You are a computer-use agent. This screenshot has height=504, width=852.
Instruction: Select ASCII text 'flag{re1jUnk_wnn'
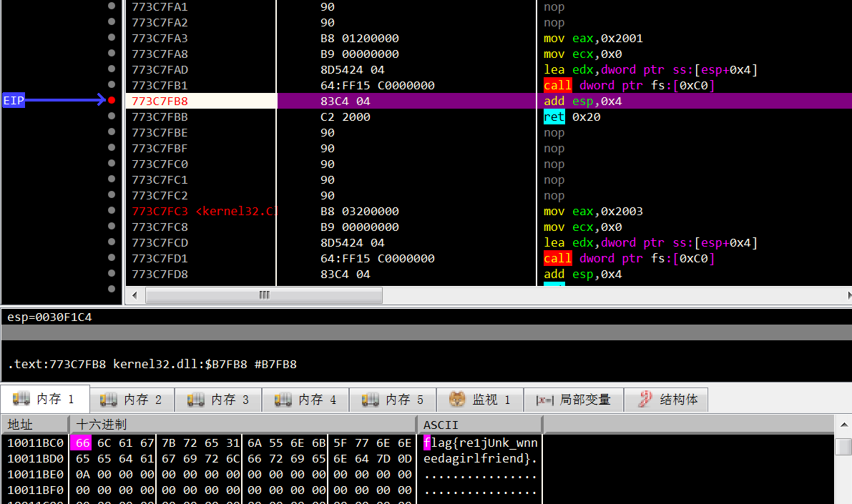(x=480, y=443)
